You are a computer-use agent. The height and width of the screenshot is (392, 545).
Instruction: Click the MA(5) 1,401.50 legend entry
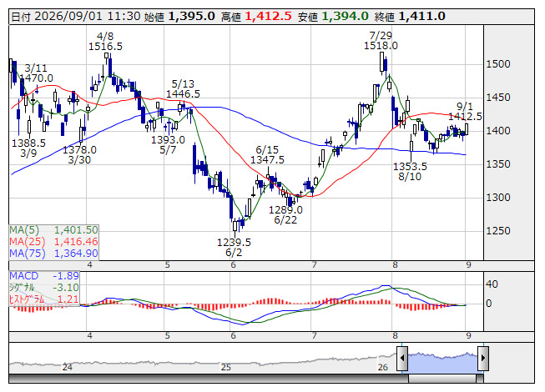54,230
